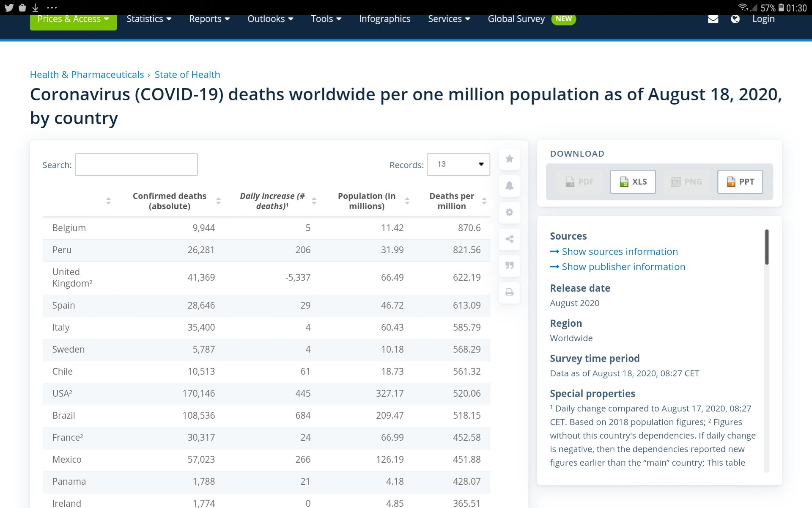Download the PPT file
812x508 pixels.
[x=740, y=182]
